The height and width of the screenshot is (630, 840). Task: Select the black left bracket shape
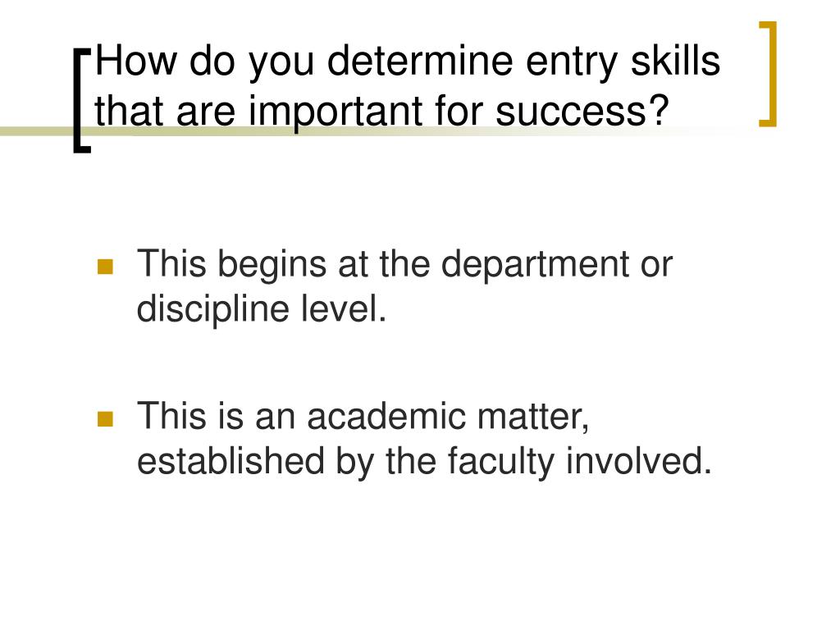(83, 101)
